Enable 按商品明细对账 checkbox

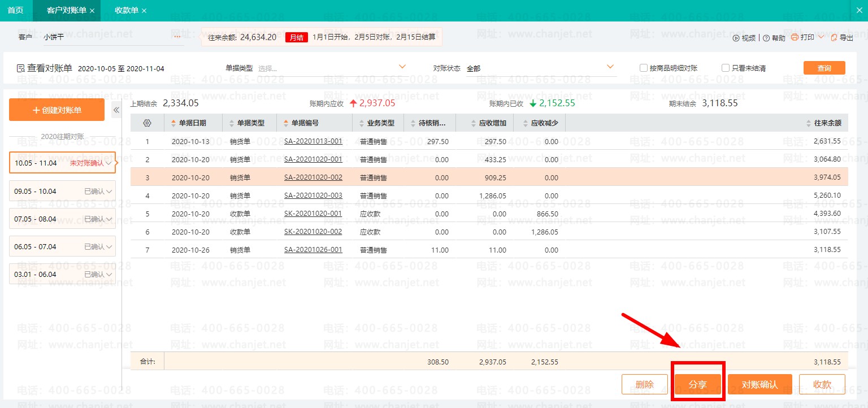[x=643, y=68]
